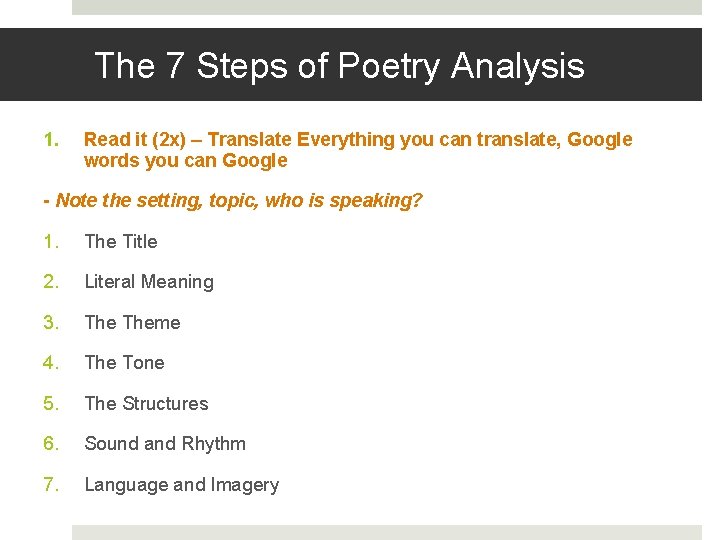Click on "The Tone" list item
Viewport: 720px width, 540px height.
pos(124,363)
